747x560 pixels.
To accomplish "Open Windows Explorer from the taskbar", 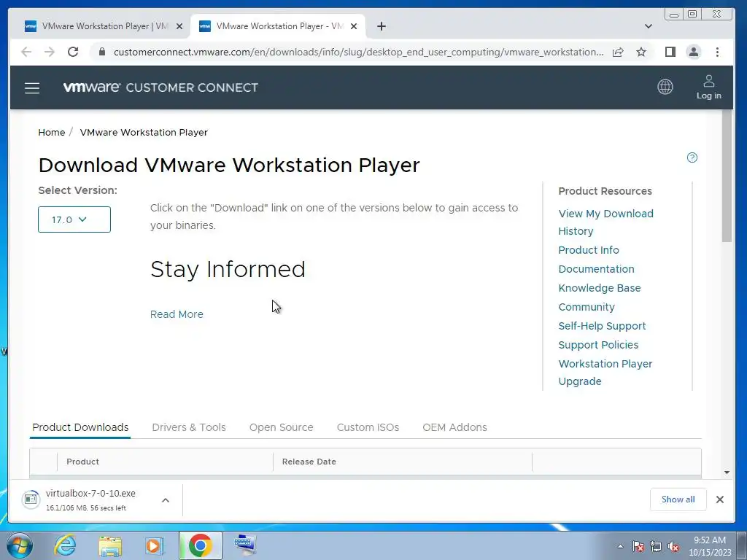I will [x=110, y=545].
